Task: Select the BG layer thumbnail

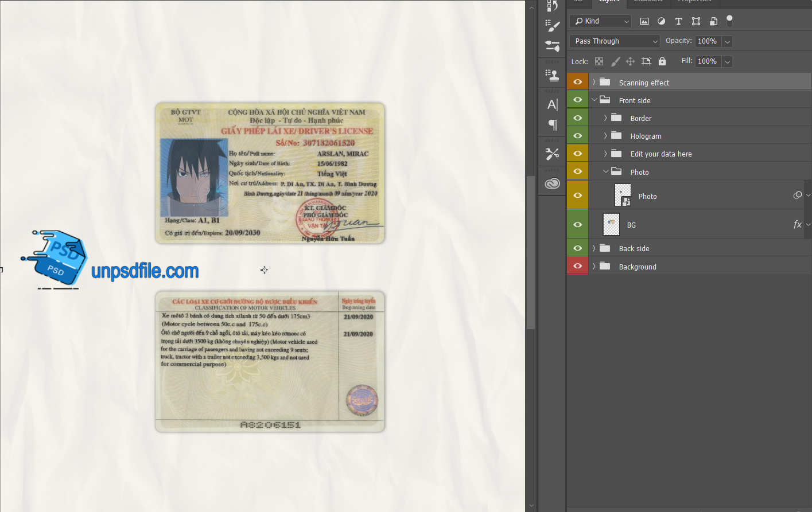Action: [611, 225]
